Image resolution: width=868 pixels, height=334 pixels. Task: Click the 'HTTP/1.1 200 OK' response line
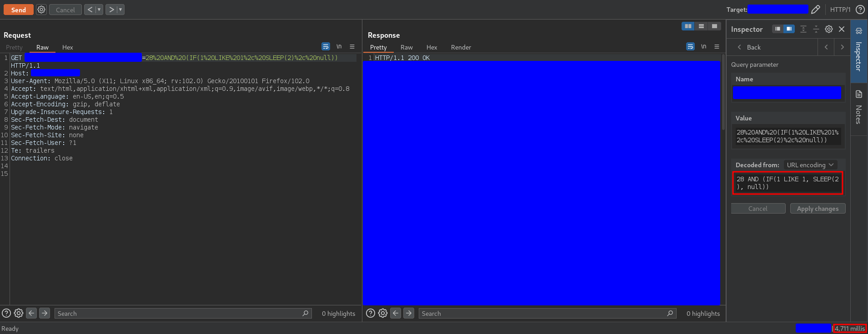coord(402,58)
